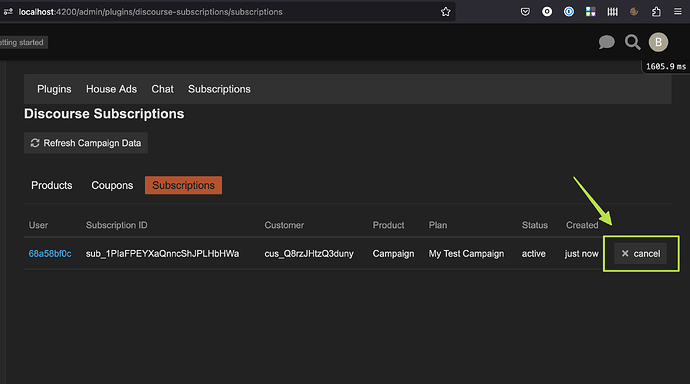Open the Pocket save icon in browser toolbar
The image size is (690, 384).
pyautogui.click(x=525, y=12)
